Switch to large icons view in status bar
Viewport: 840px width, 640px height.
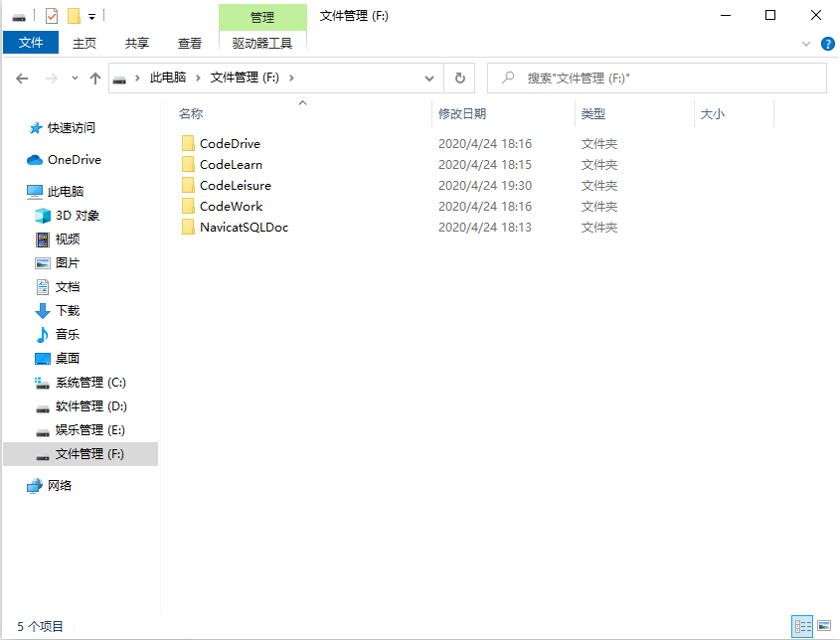pos(824,626)
